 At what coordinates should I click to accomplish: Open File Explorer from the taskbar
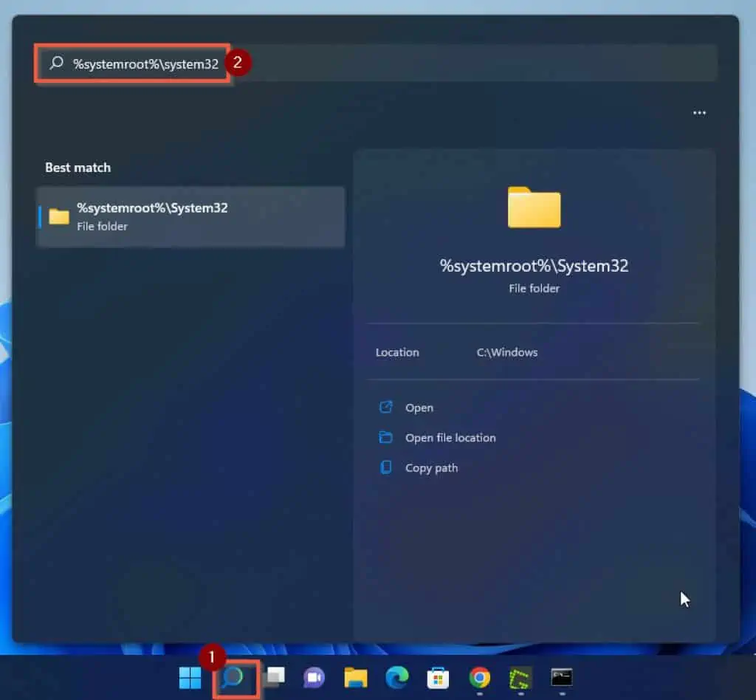(x=355, y=677)
